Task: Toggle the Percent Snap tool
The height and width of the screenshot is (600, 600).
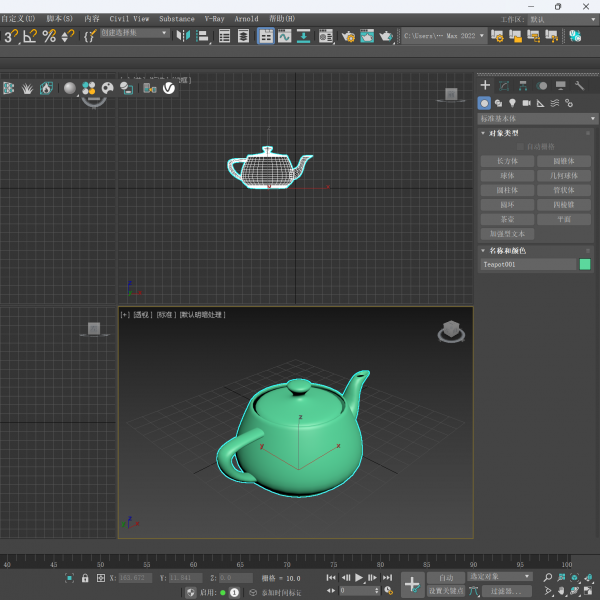Action: click(x=49, y=36)
